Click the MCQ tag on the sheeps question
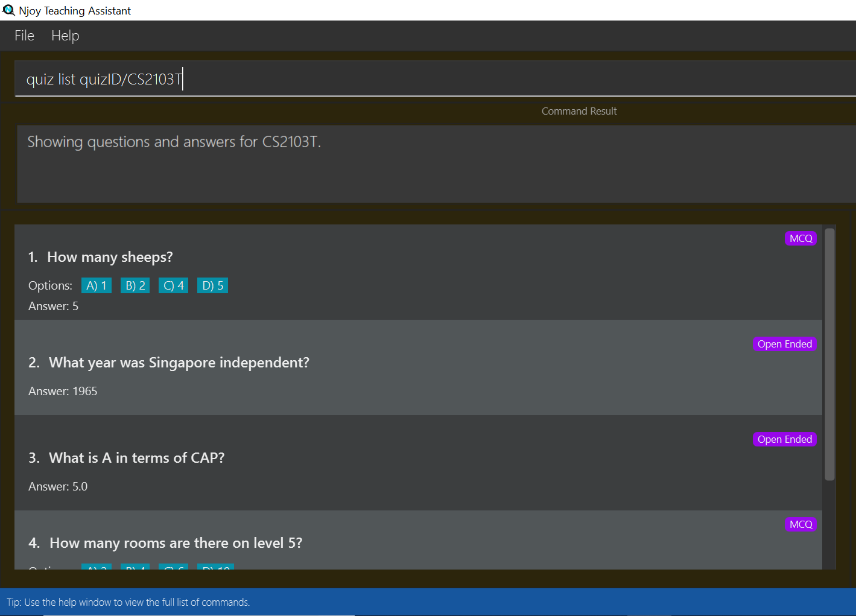The width and height of the screenshot is (856, 616). point(801,238)
